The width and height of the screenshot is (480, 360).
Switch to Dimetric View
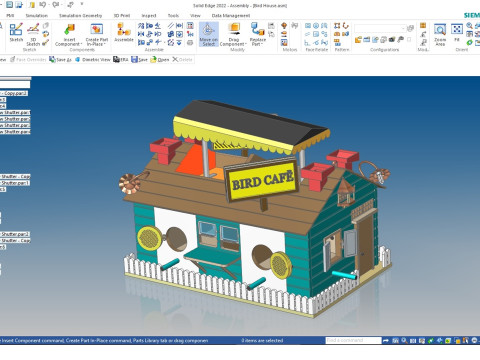tap(93, 60)
